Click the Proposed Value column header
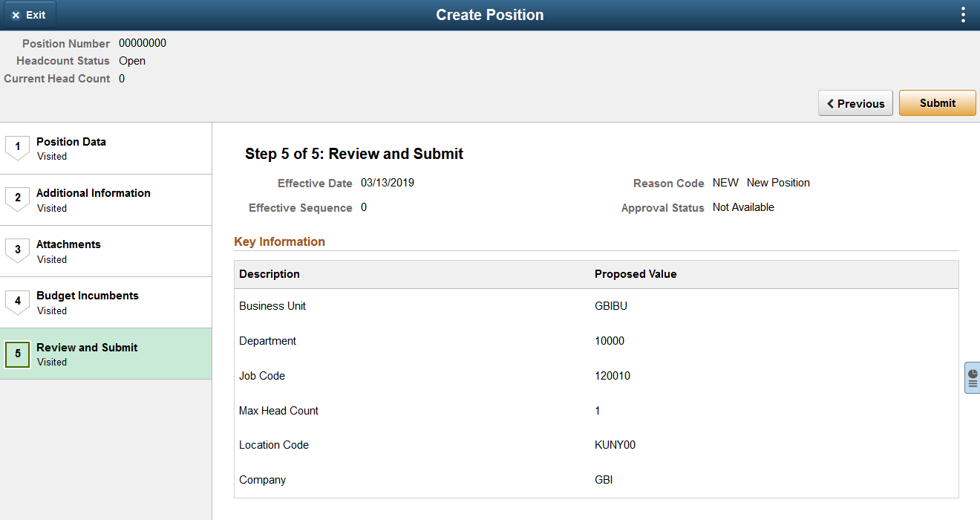Screen dimensions: 980x520 tap(636, 274)
